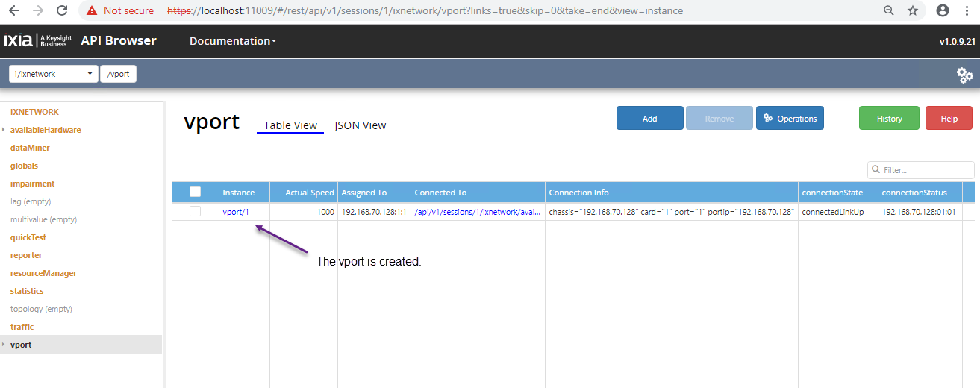
Task: Open the vport/1 instance link
Action: (235, 212)
